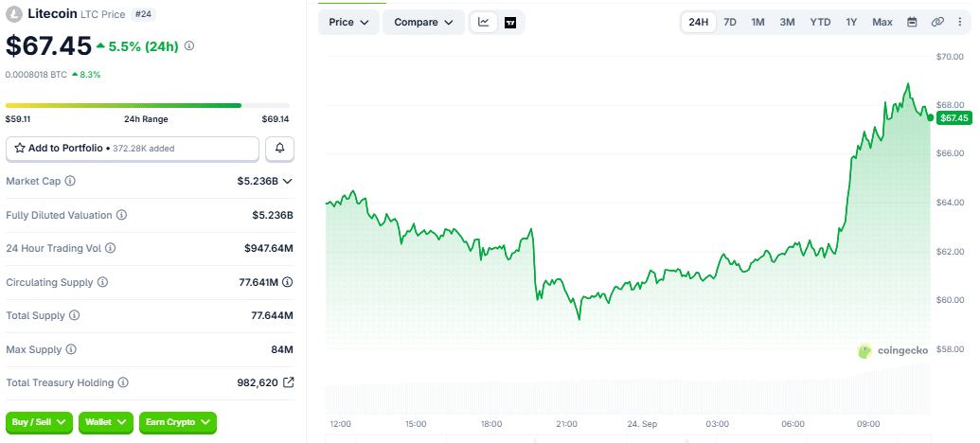The width and height of the screenshot is (980, 443).
Task: Select the 1M time range tab
Action: [x=757, y=23]
